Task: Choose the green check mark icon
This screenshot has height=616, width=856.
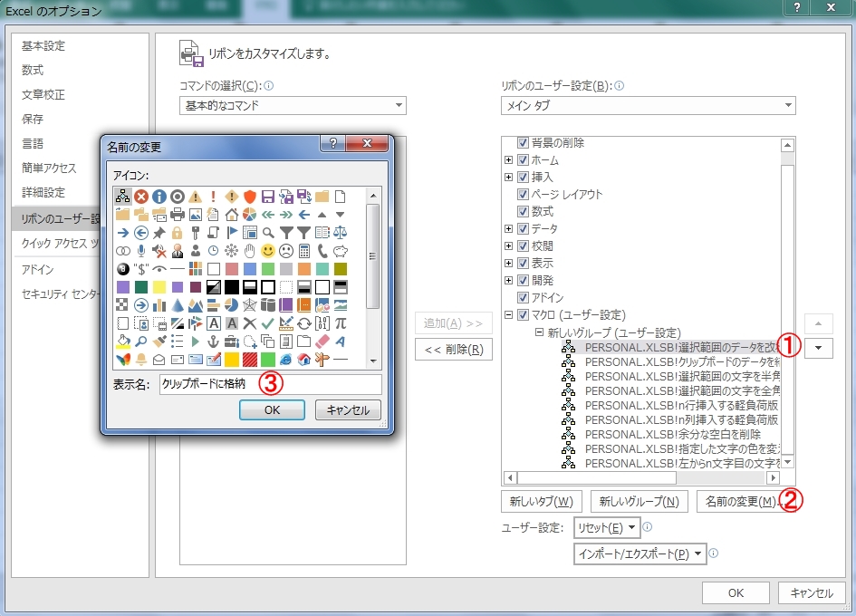Action: click(267, 323)
